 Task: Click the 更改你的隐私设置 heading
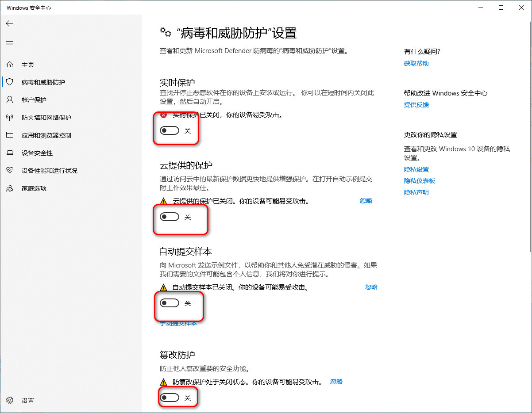pos(430,135)
